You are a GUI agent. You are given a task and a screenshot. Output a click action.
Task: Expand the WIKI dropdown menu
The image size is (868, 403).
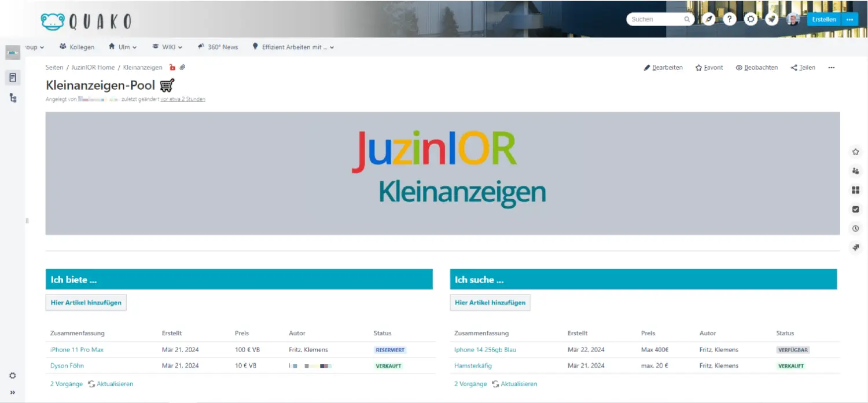[167, 47]
